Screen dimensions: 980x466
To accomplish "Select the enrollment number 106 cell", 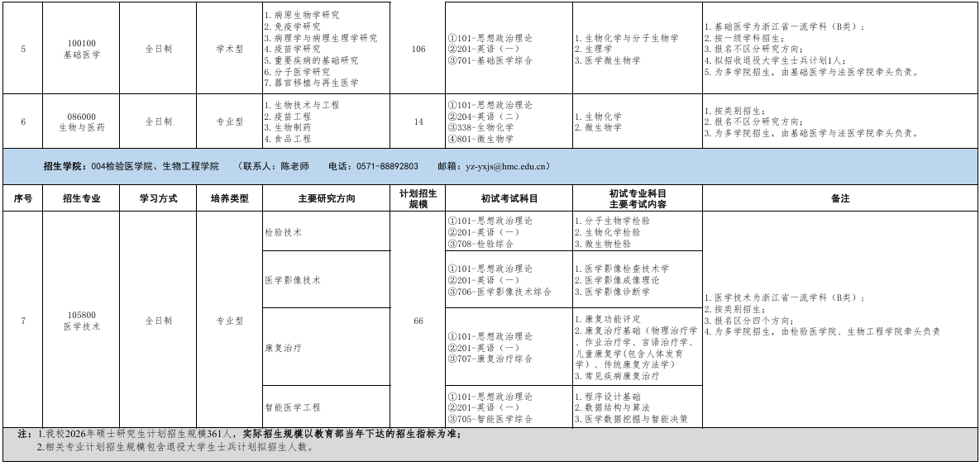I will click(x=418, y=49).
